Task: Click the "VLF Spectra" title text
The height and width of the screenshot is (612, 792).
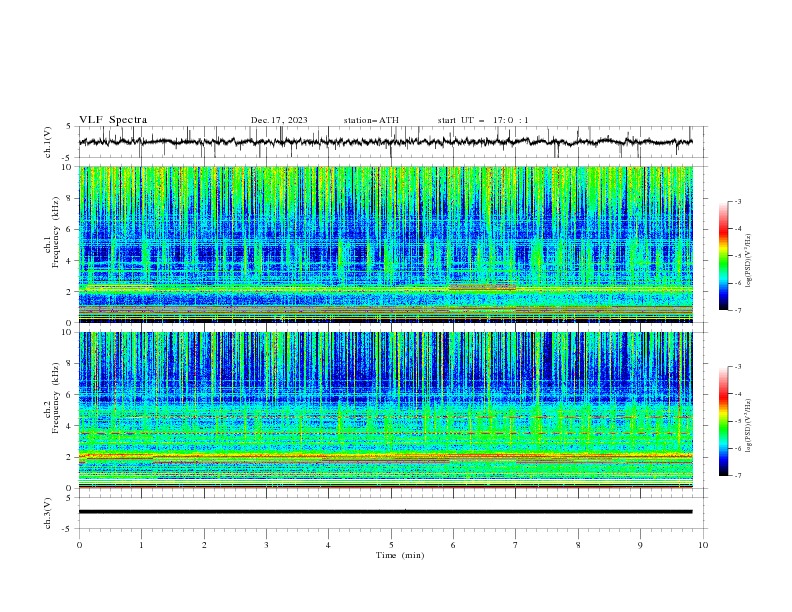Action: click(x=113, y=120)
